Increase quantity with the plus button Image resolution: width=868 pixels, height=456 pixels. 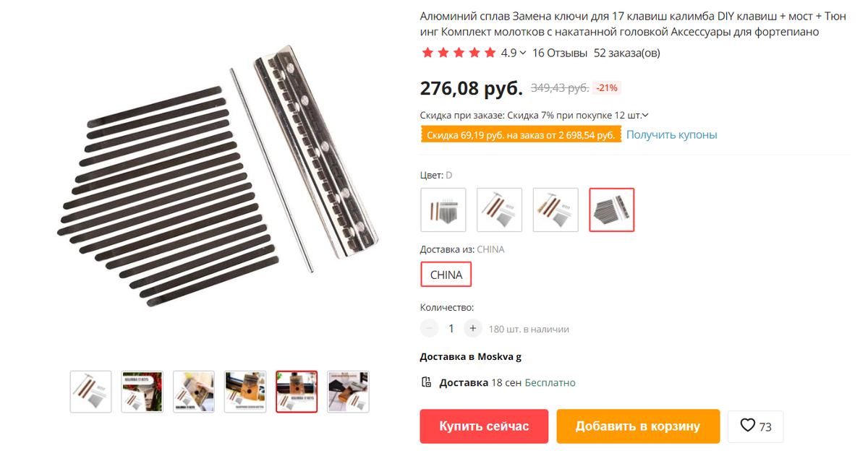click(x=473, y=328)
